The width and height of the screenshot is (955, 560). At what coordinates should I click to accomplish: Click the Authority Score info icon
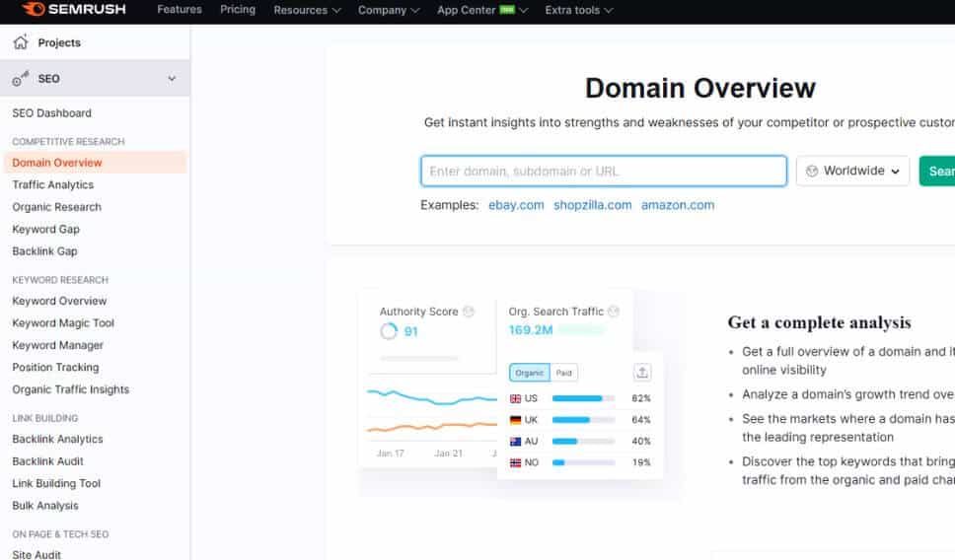469,312
